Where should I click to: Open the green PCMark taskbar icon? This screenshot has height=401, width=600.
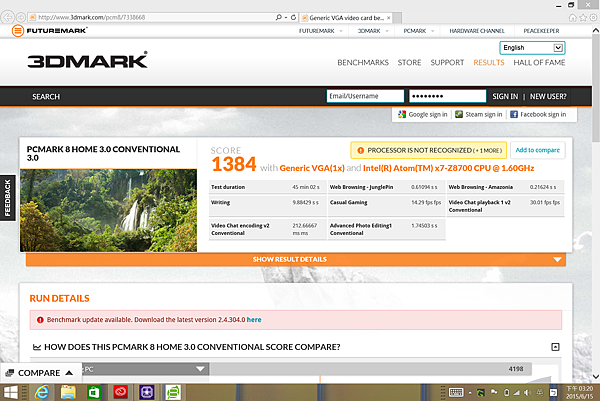[x=173, y=392]
